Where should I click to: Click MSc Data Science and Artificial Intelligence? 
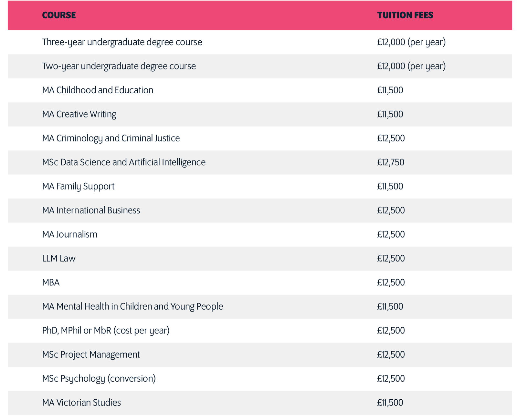point(124,162)
